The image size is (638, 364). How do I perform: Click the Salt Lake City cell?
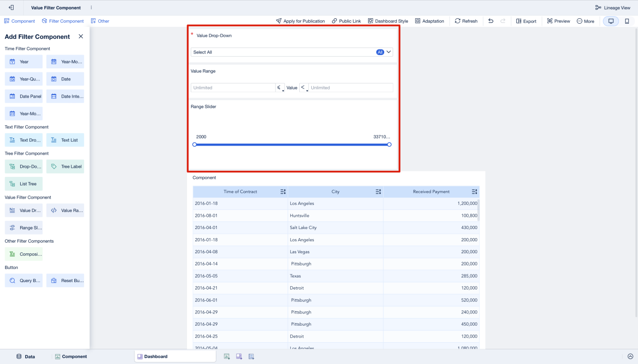point(336,227)
